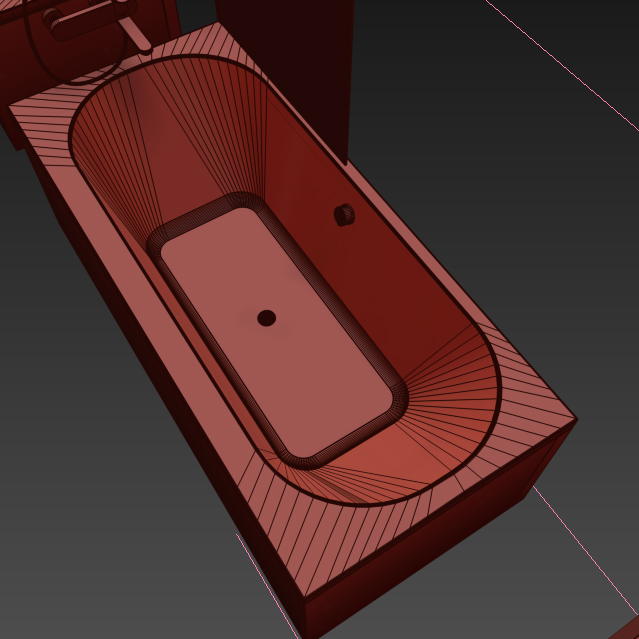Click the drain hole in the tub floor
Screen dimensions: 639x639
pyautogui.click(x=266, y=318)
